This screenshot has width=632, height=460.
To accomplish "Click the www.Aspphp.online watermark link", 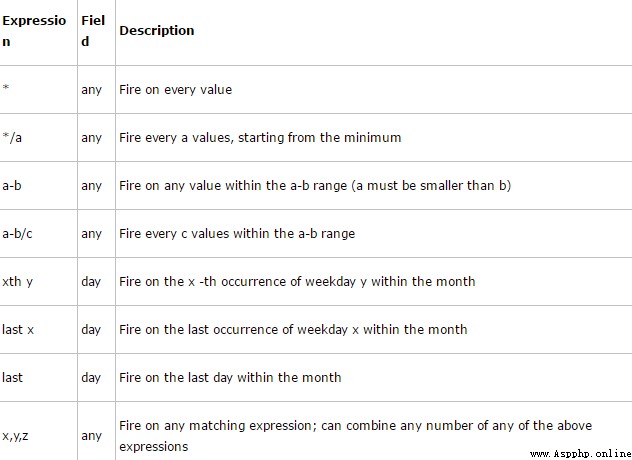I will [580, 454].
